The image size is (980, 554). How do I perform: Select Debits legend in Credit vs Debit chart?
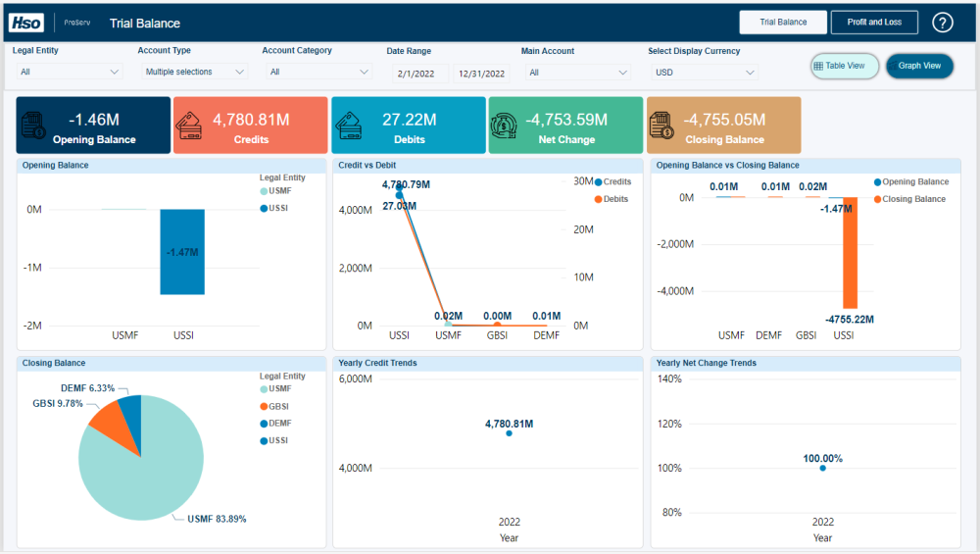pyautogui.click(x=612, y=199)
